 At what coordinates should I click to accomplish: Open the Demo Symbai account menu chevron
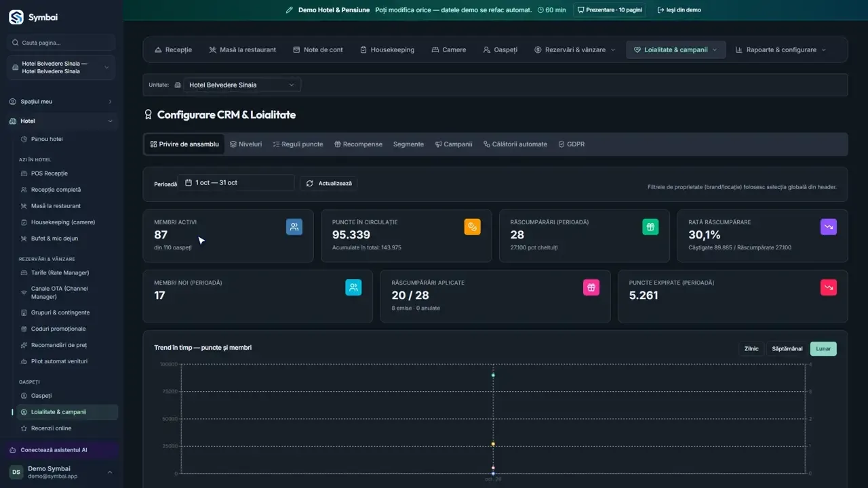tap(110, 472)
